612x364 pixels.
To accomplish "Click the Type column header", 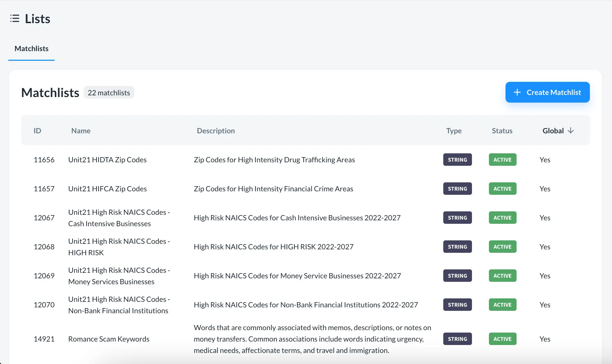I will 454,131.
